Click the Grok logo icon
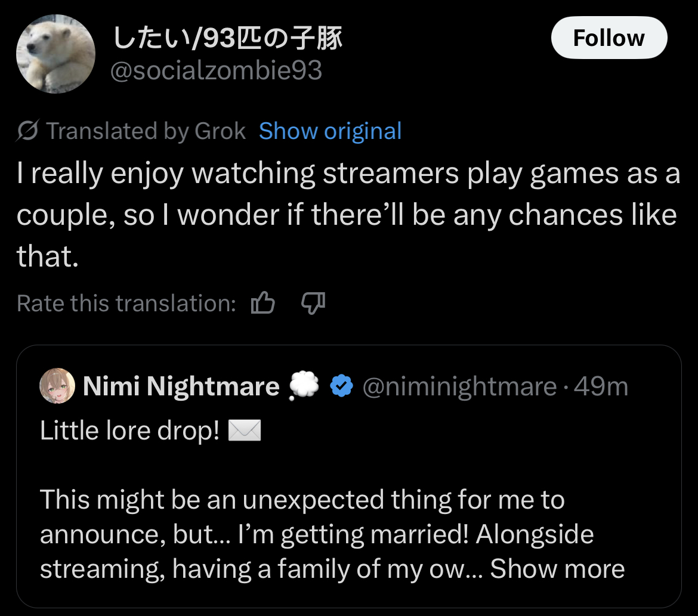Image resolution: width=698 pixels, height=616 pixels. (x=28, y=131)
